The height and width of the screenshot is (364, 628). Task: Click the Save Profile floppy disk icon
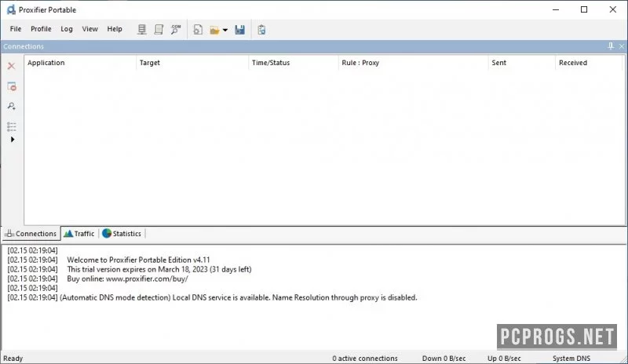coord(240,30)
